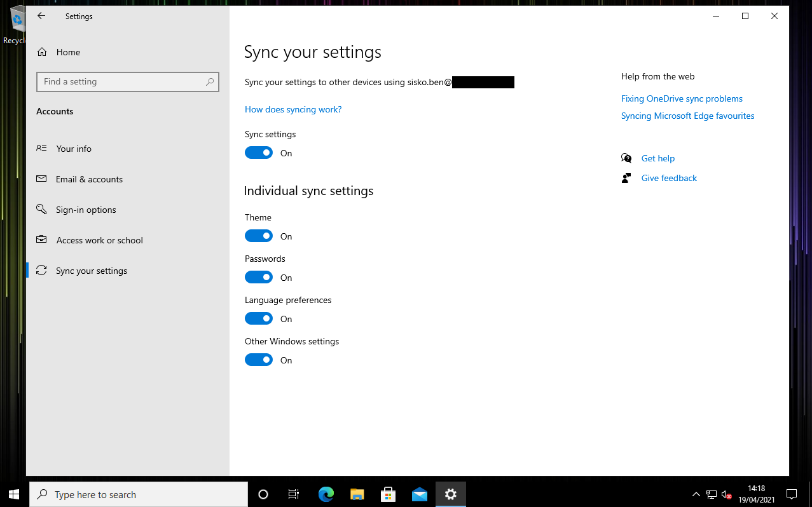Open Fixing OneDrive sync problems link
The height and width of the screenshot is (507, 812).
click(x=682, y=98)
